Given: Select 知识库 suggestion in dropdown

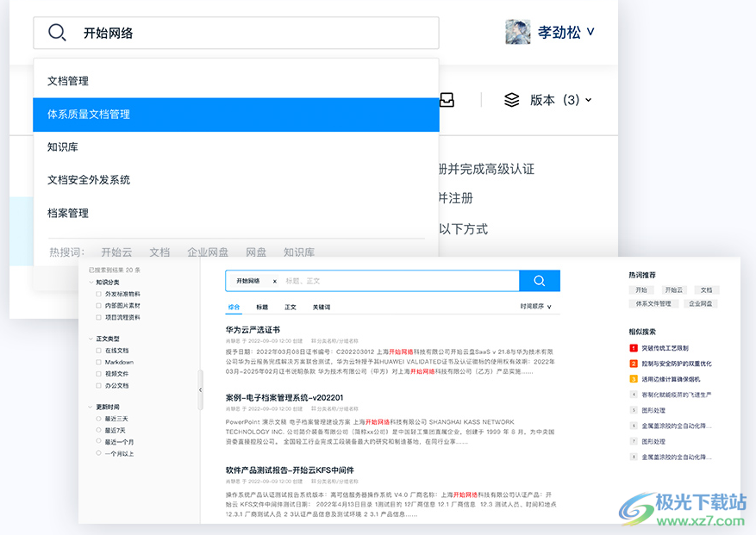Looking at the screenshot, I should 236,147.
